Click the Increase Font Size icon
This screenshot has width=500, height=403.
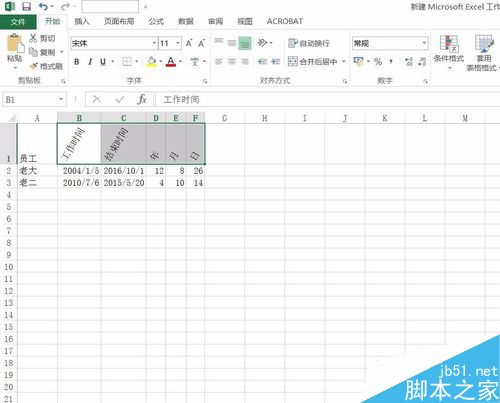pos(189,43)
